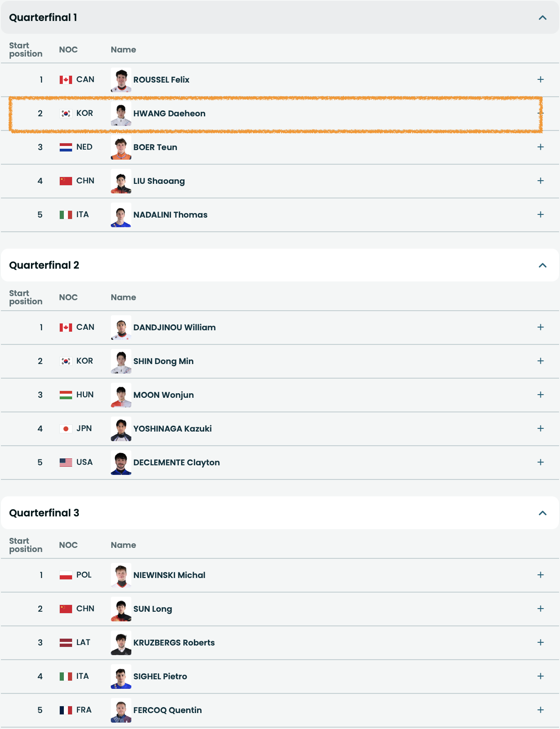Click plus next to YOSHINAGA Kazuki
560x729 pixels.
[540, 428]
